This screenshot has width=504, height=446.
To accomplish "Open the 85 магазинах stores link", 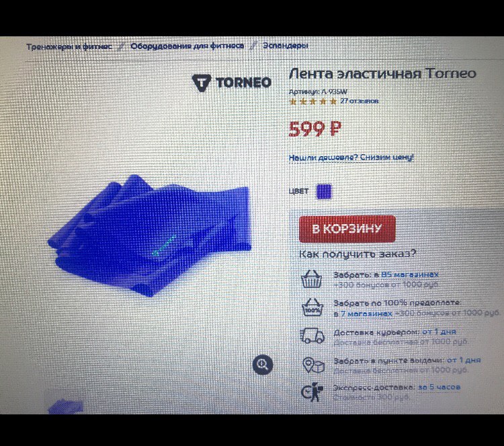I will [410, 274].
